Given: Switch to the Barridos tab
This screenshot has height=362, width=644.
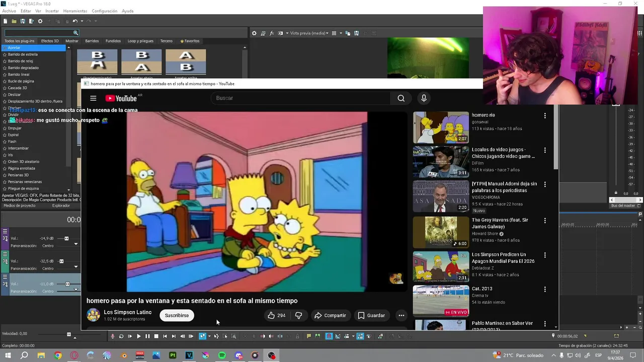Looking at the screenshot, I should 92,41.
